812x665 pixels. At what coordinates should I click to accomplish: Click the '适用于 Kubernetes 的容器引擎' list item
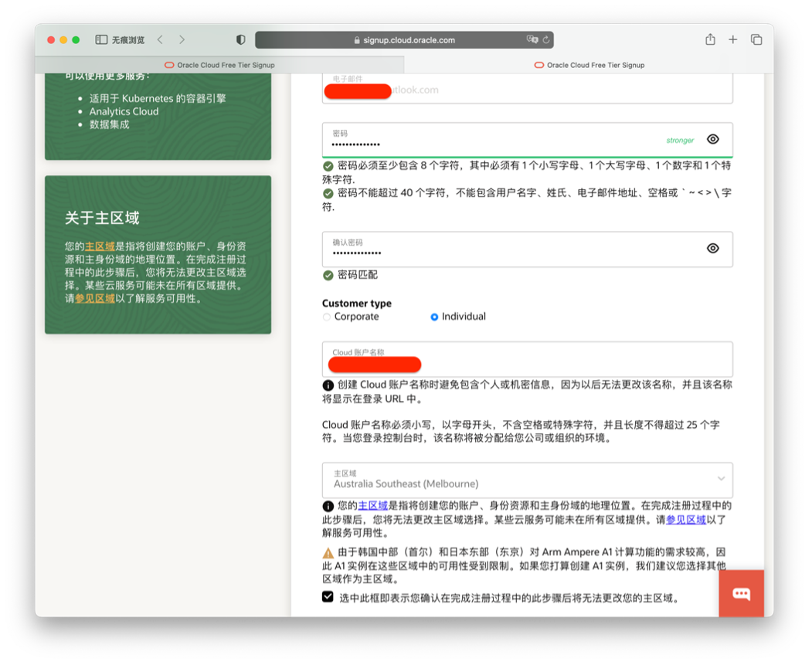pos(158,98)
